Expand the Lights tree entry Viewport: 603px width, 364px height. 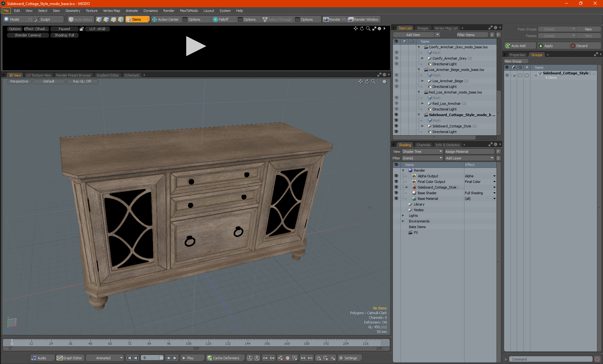point(403,216)
